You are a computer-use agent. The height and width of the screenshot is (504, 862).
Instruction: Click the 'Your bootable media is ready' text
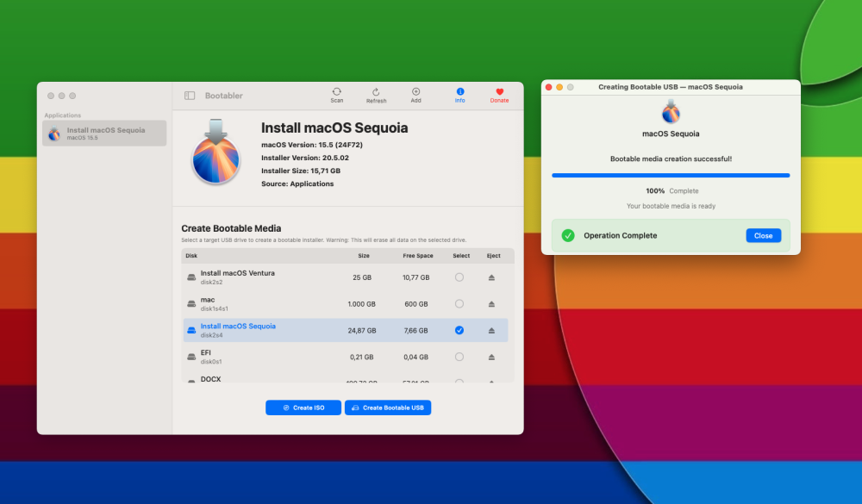point(671,206)
